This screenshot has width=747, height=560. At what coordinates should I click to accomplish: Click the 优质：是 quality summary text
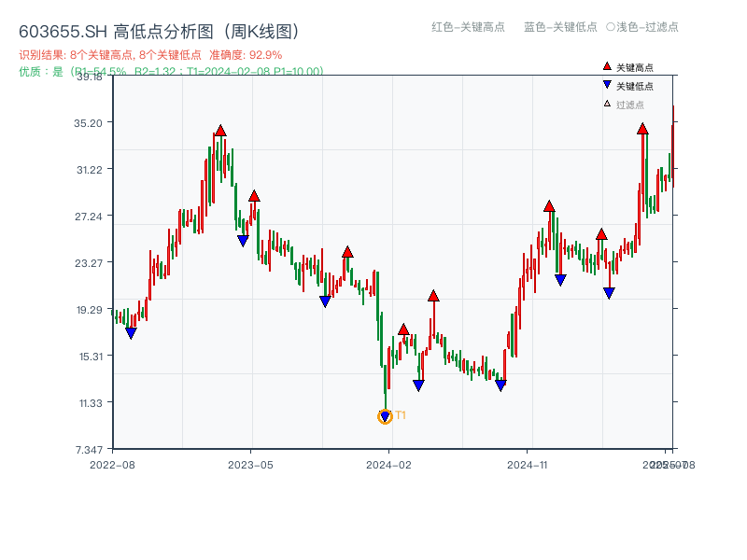[37, 69]
